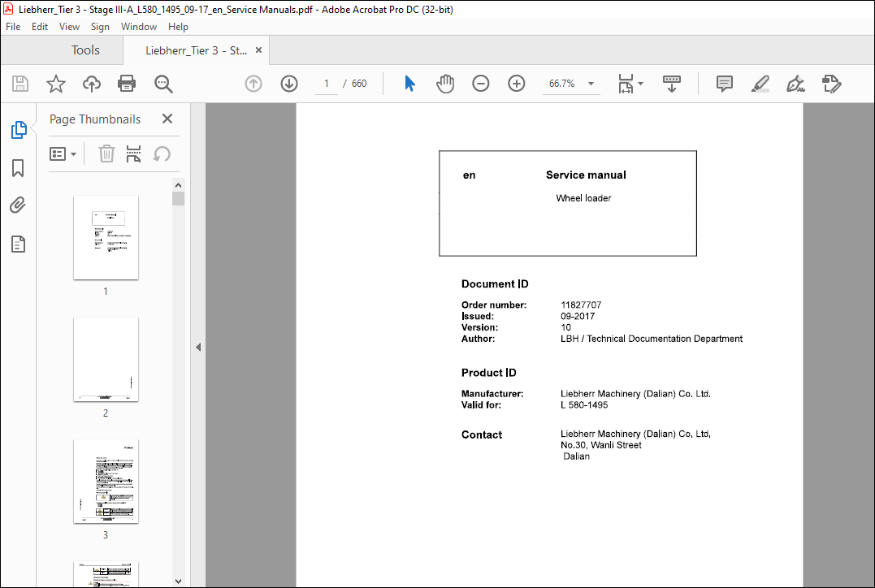
Task: Select page 1 thumbnail
Action: pyautogui.click(x=106, y=238)
